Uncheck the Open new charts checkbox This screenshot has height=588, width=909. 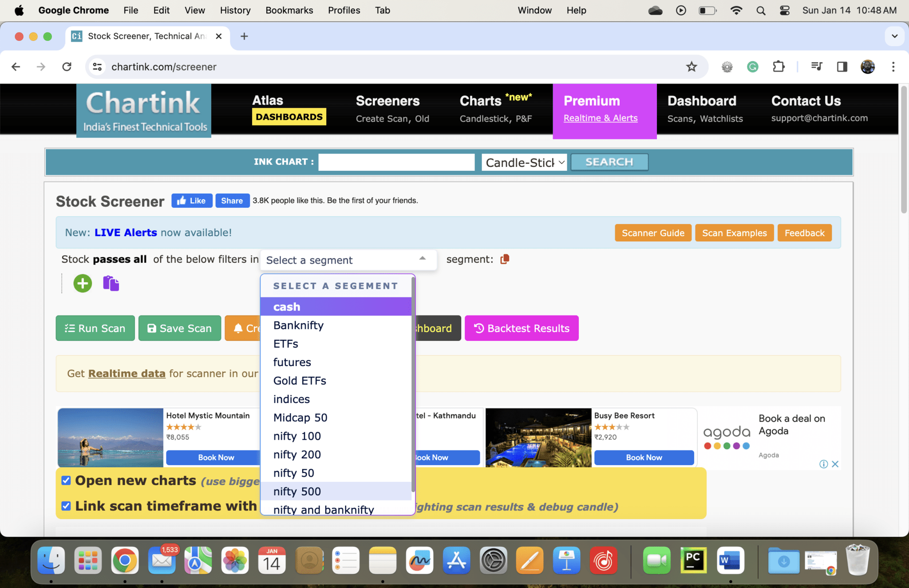pos(66,480)
